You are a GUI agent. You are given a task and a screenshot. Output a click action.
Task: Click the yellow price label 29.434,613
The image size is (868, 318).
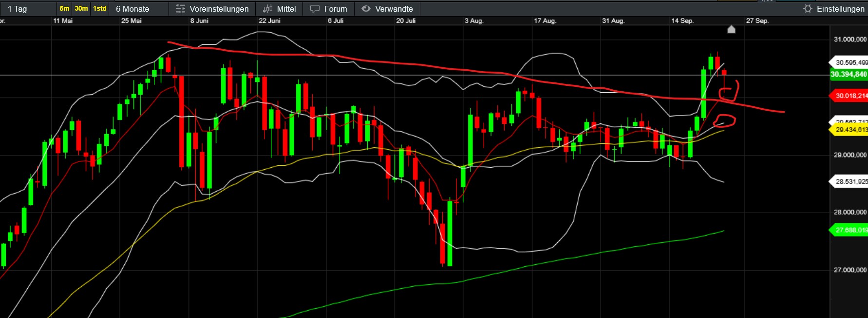pyautogui.click(x=849, y=130)
